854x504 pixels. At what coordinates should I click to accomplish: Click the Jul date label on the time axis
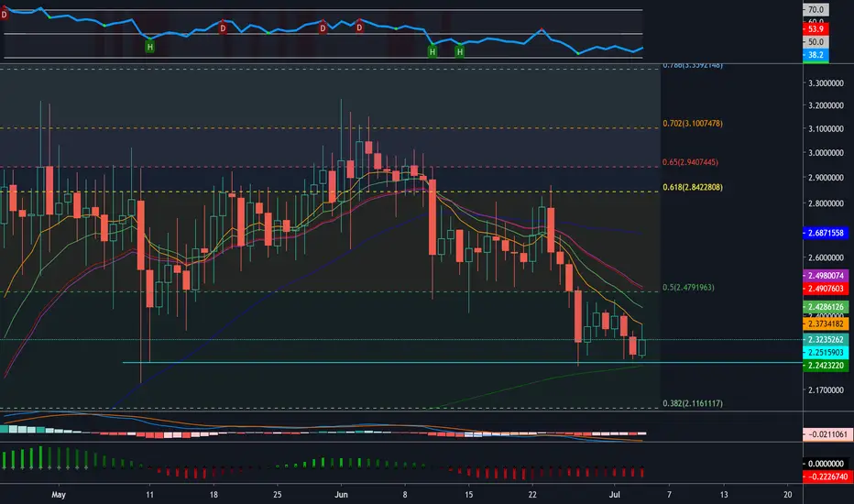614,495
